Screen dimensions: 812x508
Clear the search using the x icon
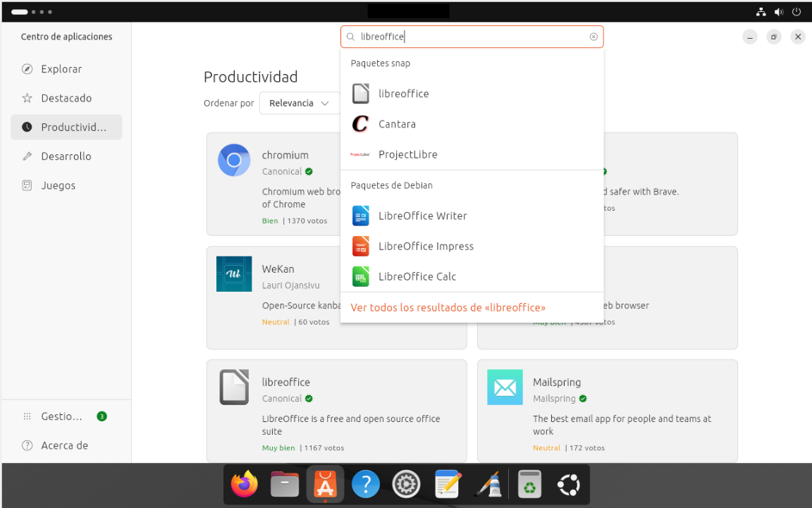[593, 37]
